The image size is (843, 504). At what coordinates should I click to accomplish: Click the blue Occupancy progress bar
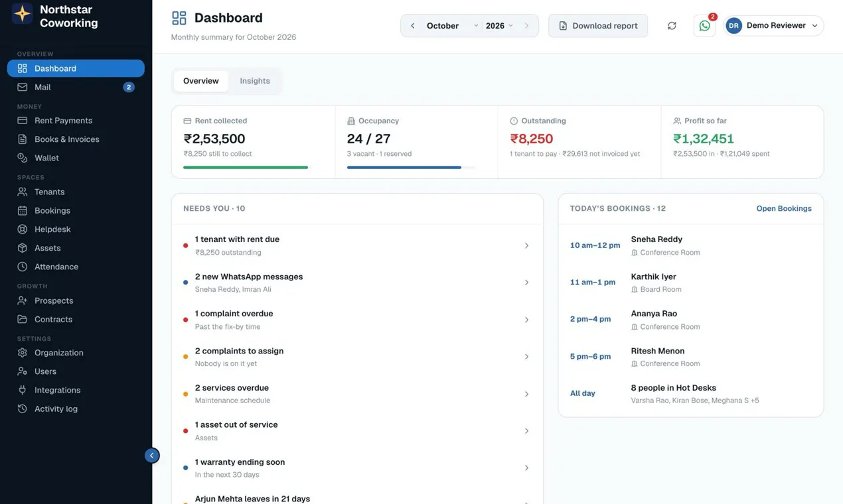pyautogui.click(x=404, y=167)
